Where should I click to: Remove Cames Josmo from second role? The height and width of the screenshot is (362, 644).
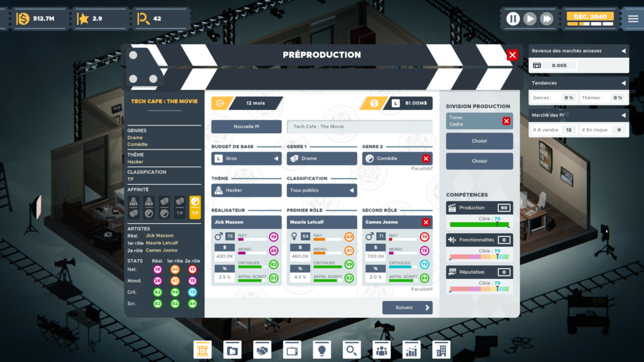(x=426, y=222)
